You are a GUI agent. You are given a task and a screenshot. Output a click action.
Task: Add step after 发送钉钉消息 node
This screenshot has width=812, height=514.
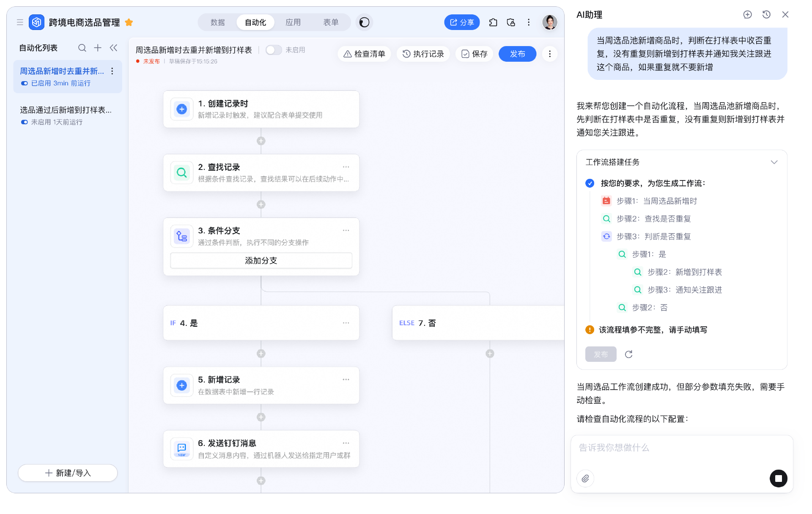point(261,481)
